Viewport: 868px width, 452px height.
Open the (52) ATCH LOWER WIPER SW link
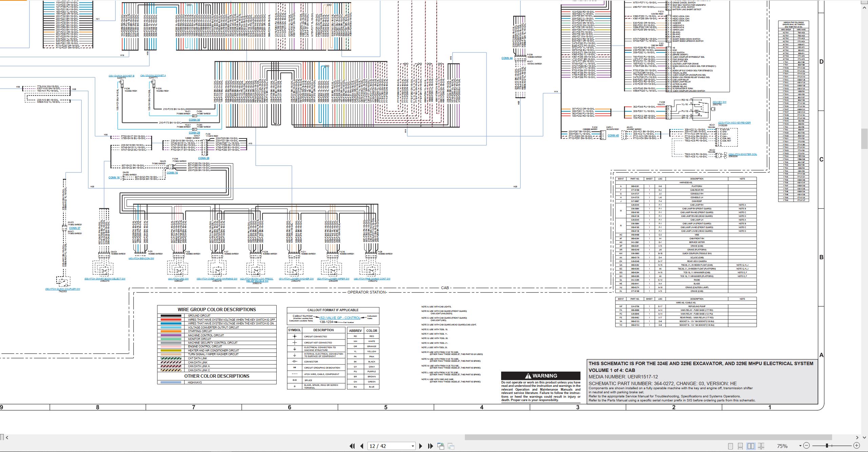click(333, 279)
